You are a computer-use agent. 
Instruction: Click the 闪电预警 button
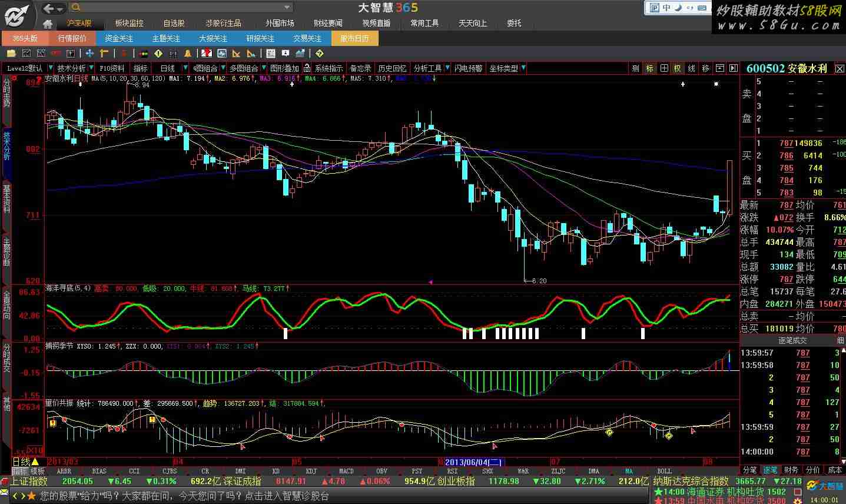468,68
